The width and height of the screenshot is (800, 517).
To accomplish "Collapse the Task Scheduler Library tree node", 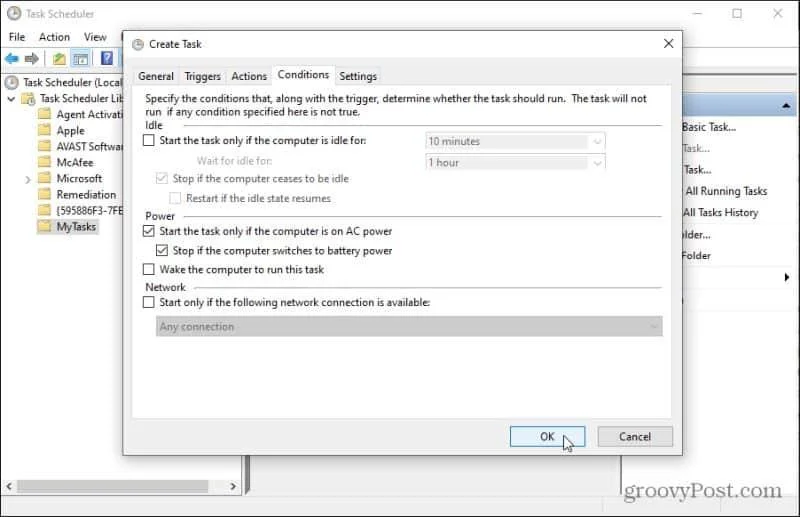I will (x=11, y=99).
